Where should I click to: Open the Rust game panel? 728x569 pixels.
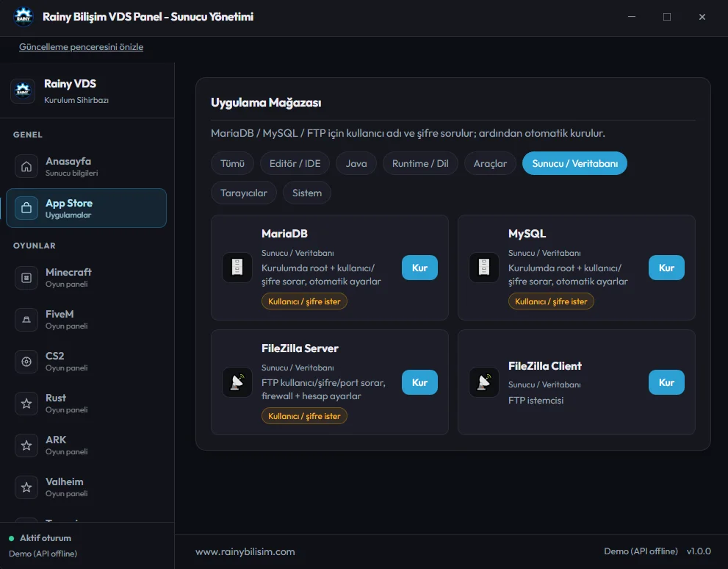pyautogui.click(x=87, y=403)
